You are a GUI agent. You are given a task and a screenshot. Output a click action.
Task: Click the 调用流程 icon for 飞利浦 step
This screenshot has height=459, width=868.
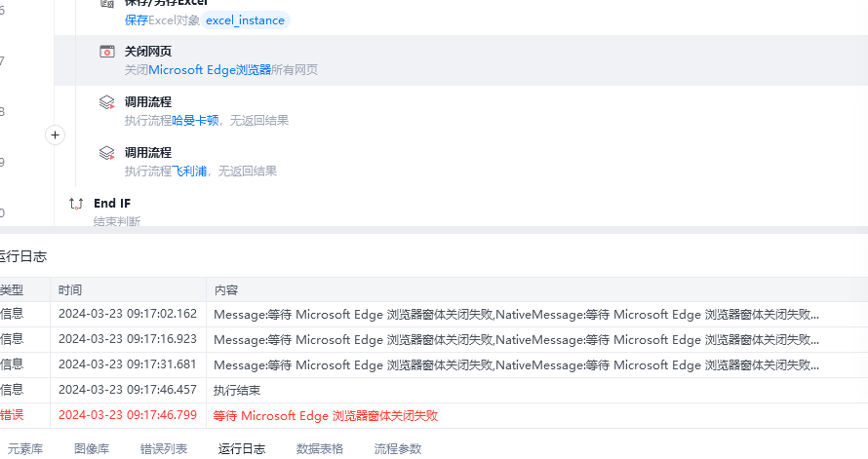(x=107, y=153)
